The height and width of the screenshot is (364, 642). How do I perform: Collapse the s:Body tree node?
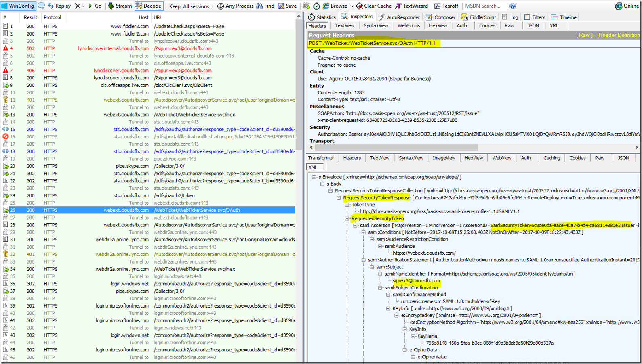[322, 184]
